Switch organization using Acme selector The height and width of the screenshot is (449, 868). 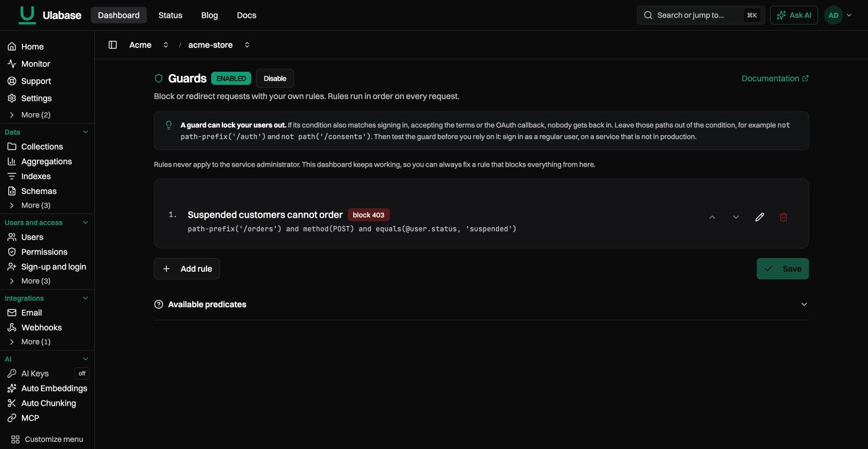click(x=149, y=45)
